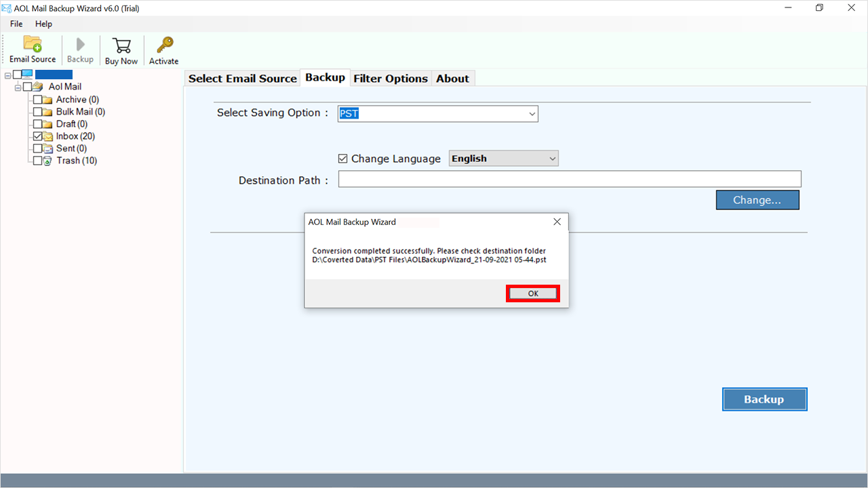Open Buy Now shopping cart icon
The height and width of the screenshot is (488, 868).
(x=121, y=45)
